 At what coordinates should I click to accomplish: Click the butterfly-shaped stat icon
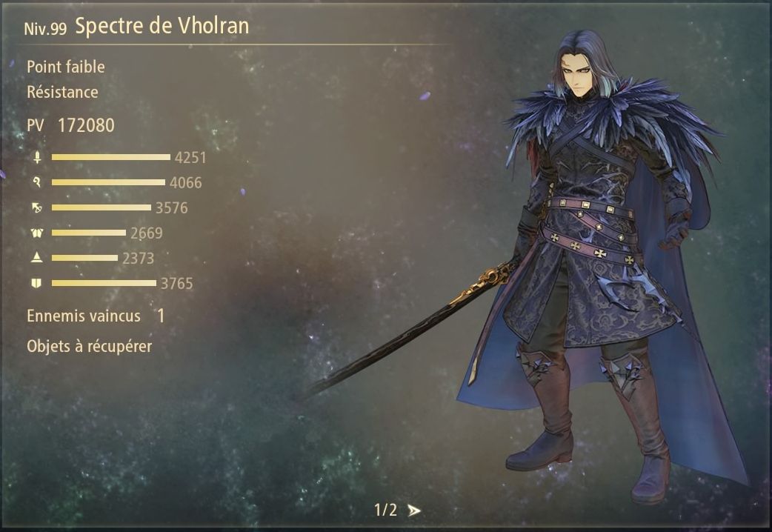click(37, 233)
